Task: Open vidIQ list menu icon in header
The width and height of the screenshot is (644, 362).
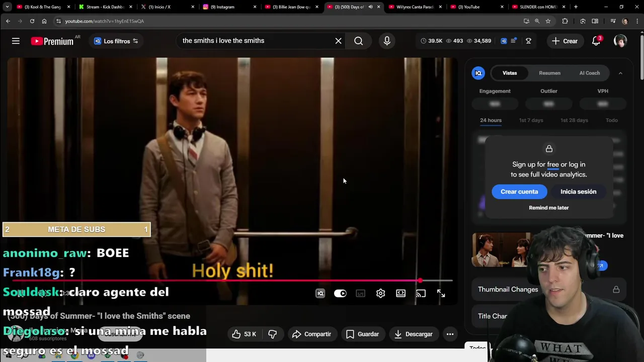Action: [x=513, y=41]
